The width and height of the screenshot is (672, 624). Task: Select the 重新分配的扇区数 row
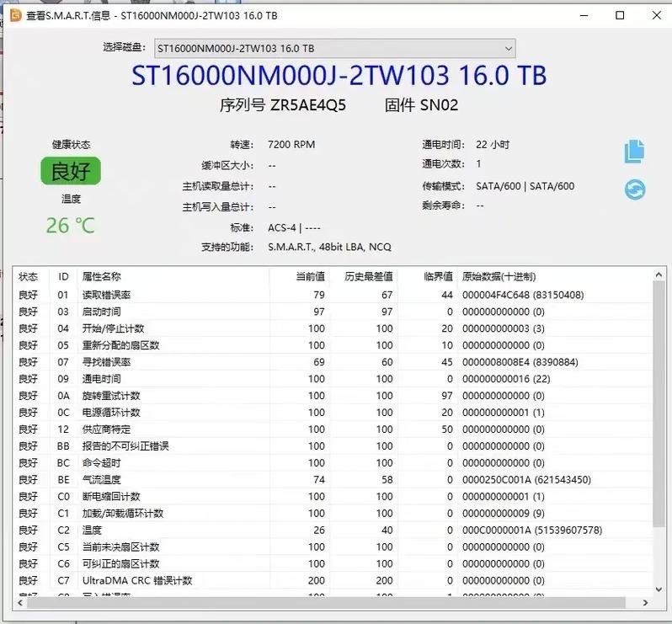pyautogui.click(x=333, y=345)
